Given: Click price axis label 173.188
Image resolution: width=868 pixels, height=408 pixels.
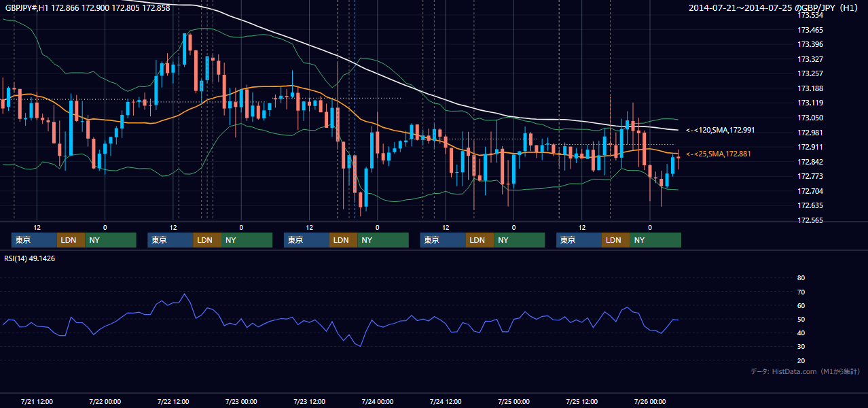Looking at the screenshot, I should 810,88.
